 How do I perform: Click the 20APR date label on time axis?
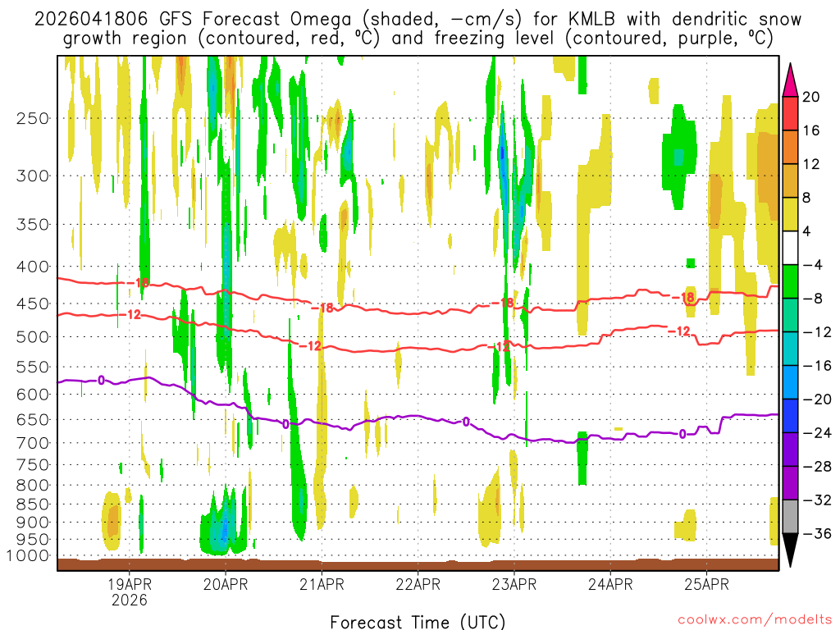(226, 584)
